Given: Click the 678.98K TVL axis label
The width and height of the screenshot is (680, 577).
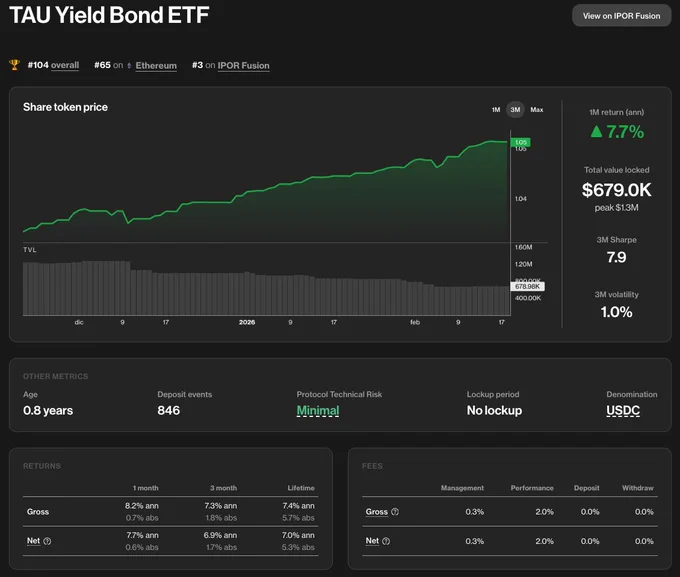Looking at the screenshot, I should pyautogui.click(x=527, y=286).
